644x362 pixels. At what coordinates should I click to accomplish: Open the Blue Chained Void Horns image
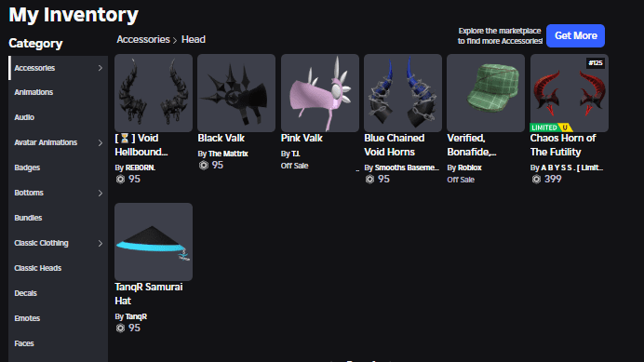pos(403,93)
